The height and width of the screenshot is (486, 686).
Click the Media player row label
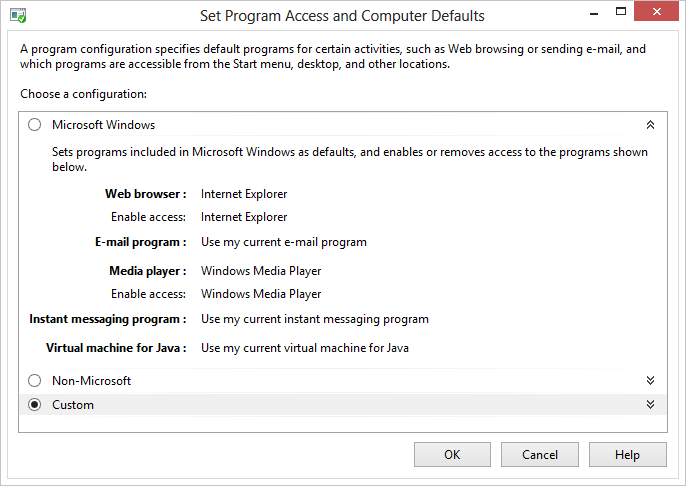[x=147, y=271]
